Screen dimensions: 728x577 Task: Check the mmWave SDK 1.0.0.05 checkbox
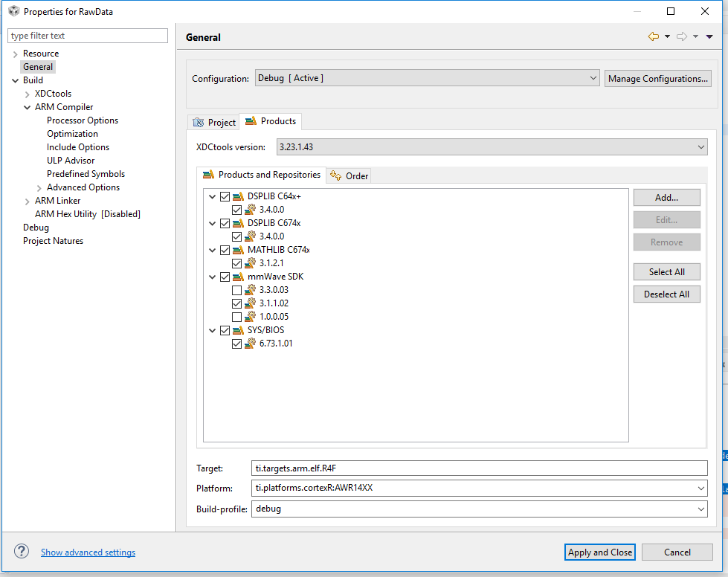click(236, 317)
